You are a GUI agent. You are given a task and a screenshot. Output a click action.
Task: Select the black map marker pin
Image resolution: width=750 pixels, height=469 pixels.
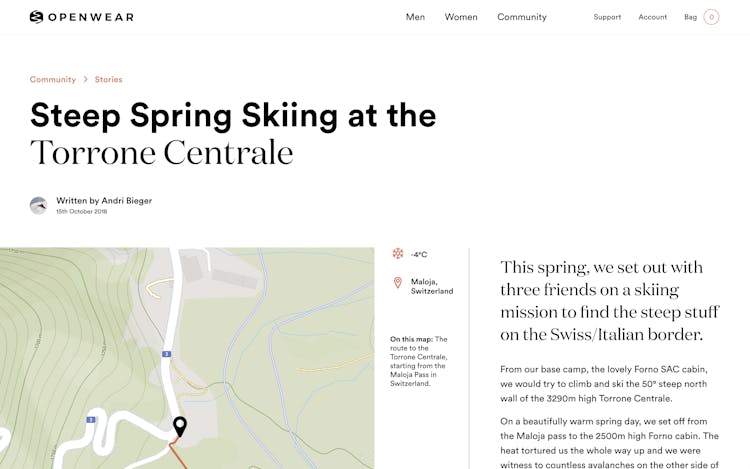[180, 427]
